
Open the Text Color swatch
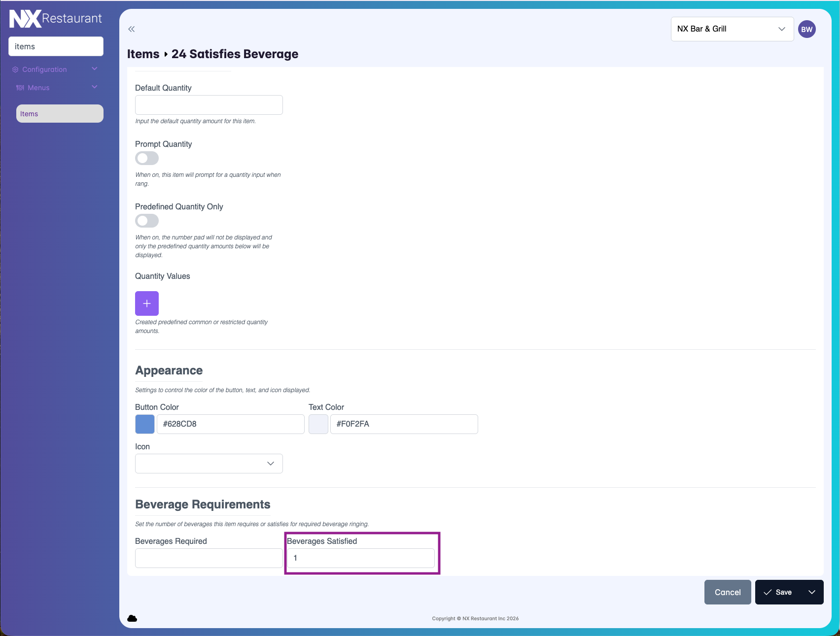(318, 424)
